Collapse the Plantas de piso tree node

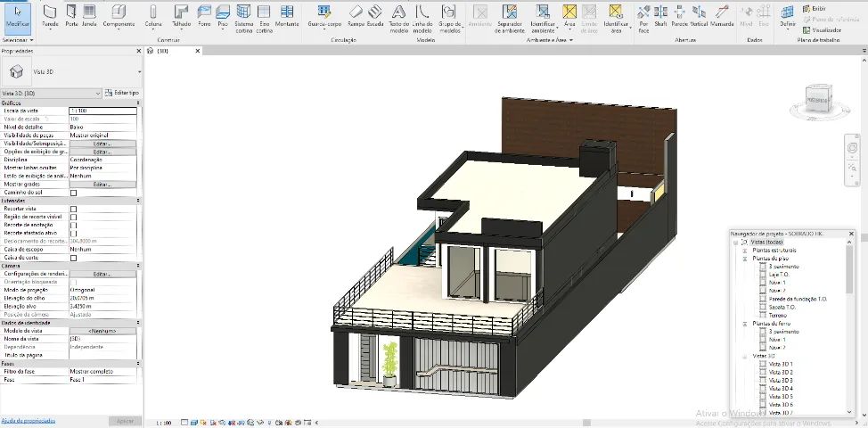(746, 259)
